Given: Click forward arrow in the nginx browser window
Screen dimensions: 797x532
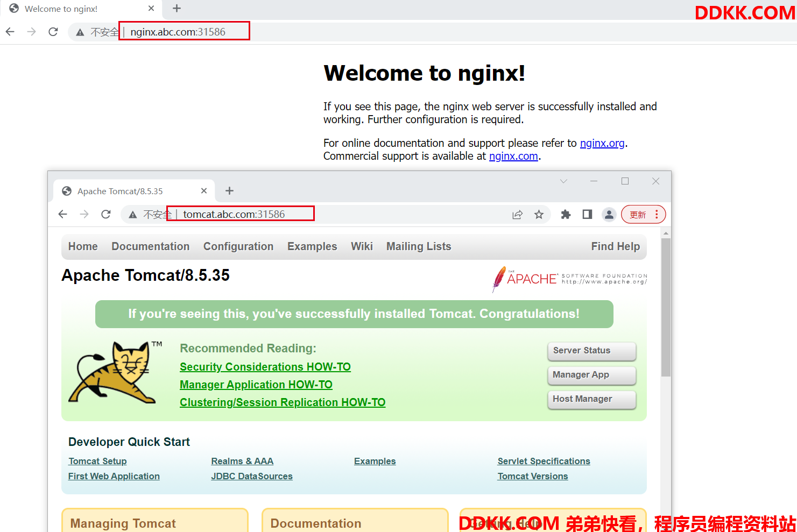Looking at the screenshot, I should pyautogui.click(x=32, y=32).
